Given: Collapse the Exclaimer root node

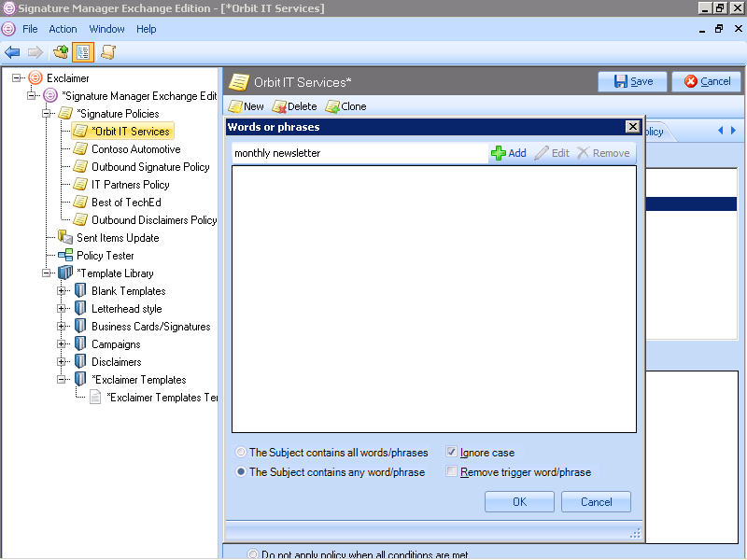Looking at the screenshot, I should click(x=16, y=77).
